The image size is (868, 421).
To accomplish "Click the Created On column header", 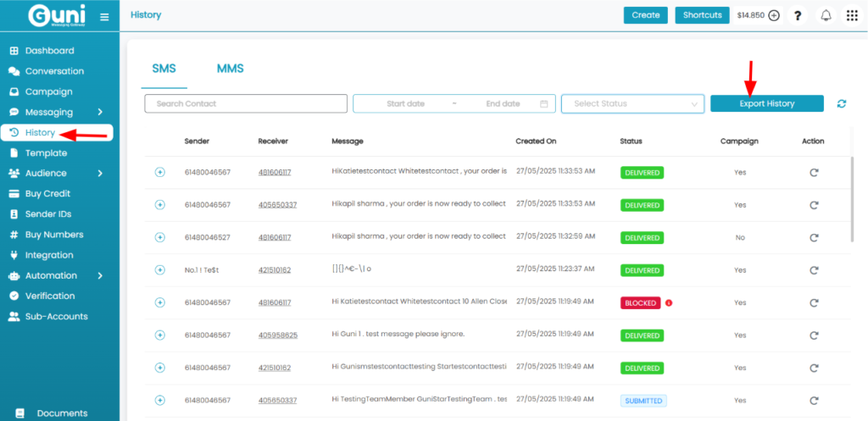I will pyautogui.click(x=536, y=141).
